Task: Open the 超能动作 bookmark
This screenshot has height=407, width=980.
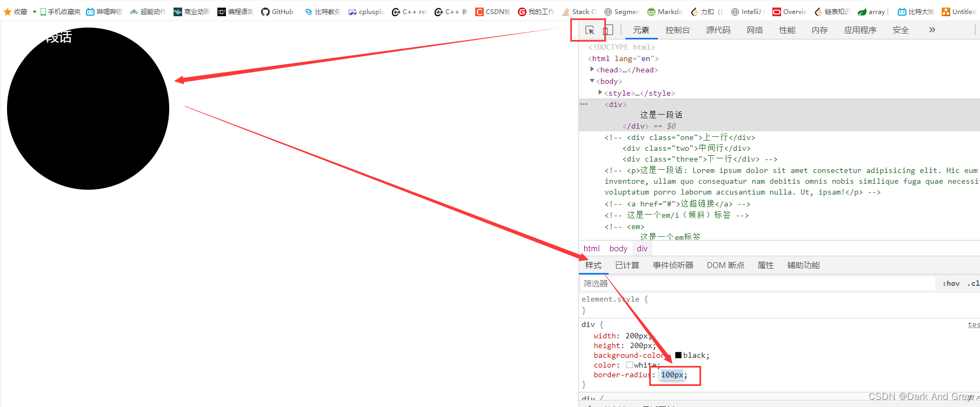Action: [148, 11]
